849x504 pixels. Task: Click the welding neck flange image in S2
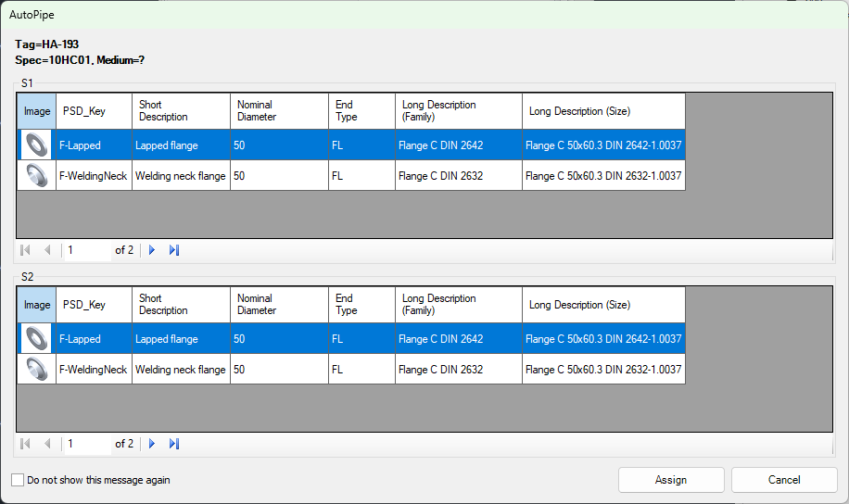pyautogui.click(x=37, y=370)
